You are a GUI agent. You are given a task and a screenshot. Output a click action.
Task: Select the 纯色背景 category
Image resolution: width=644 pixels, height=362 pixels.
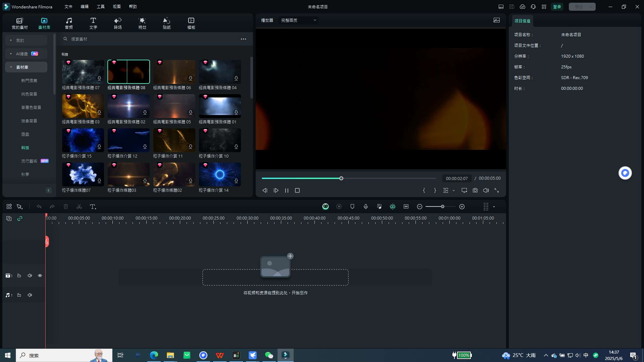pyautogui.click(x=29, y=94)
